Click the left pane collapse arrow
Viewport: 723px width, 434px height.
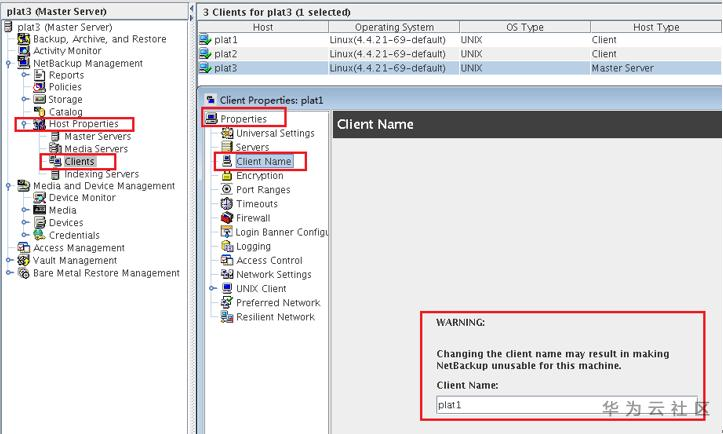pyautogui.click(x=192, y=9)
